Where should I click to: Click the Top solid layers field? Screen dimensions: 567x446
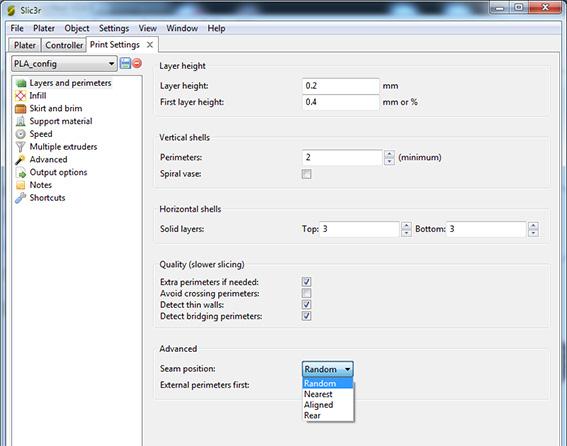[359, 229]
